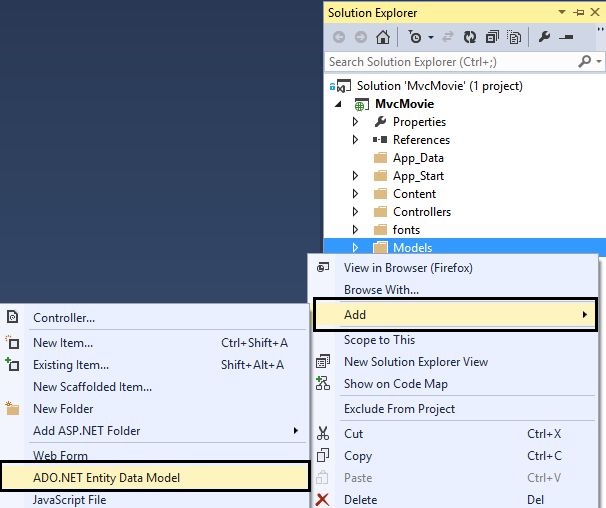Select the Controllers folder
Viewport: 606px width, 508px height.
click(x=422, y=212)
